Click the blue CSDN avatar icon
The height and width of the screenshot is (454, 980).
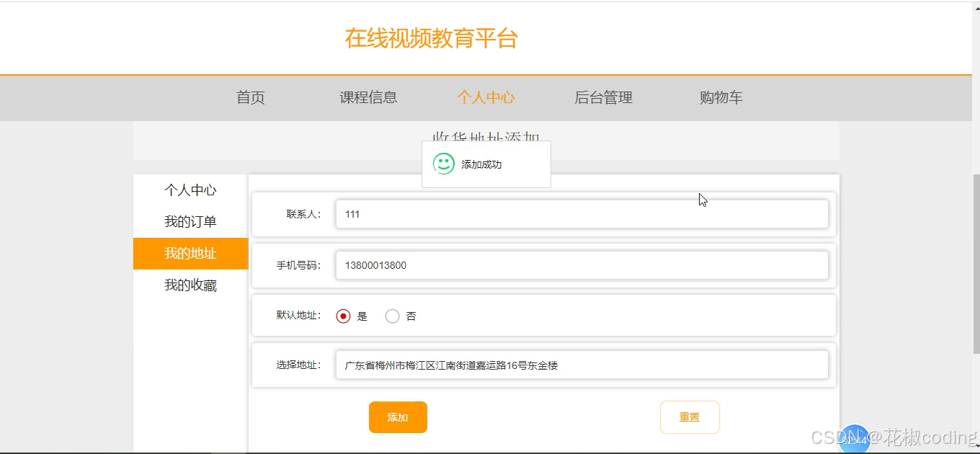(x=854, y=438)
